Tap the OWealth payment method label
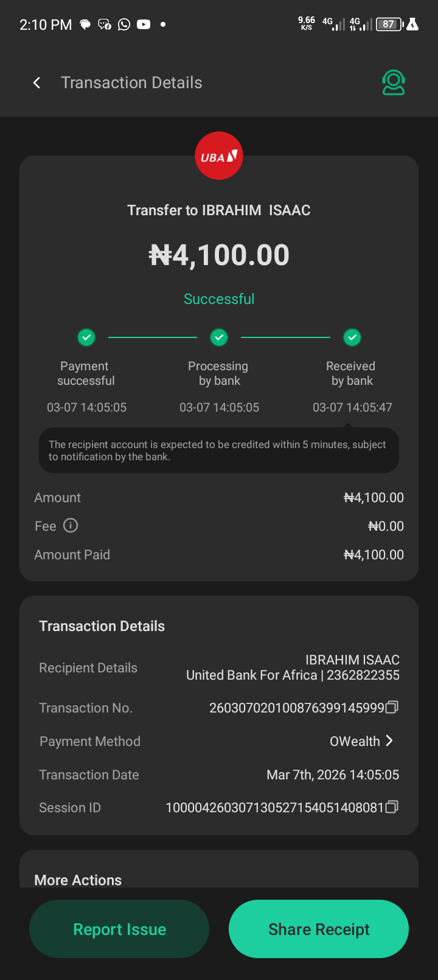This screenshot has height=980, width=438. point(355,741)
